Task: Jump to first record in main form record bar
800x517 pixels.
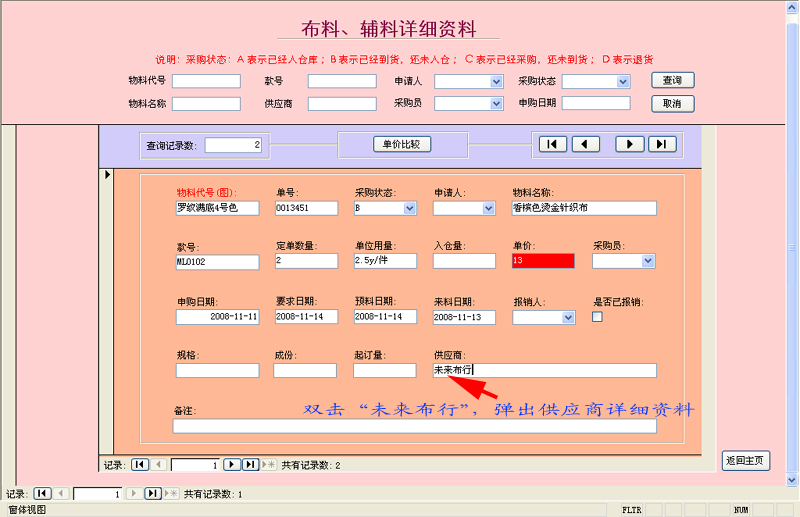Action: pos(42,494)
